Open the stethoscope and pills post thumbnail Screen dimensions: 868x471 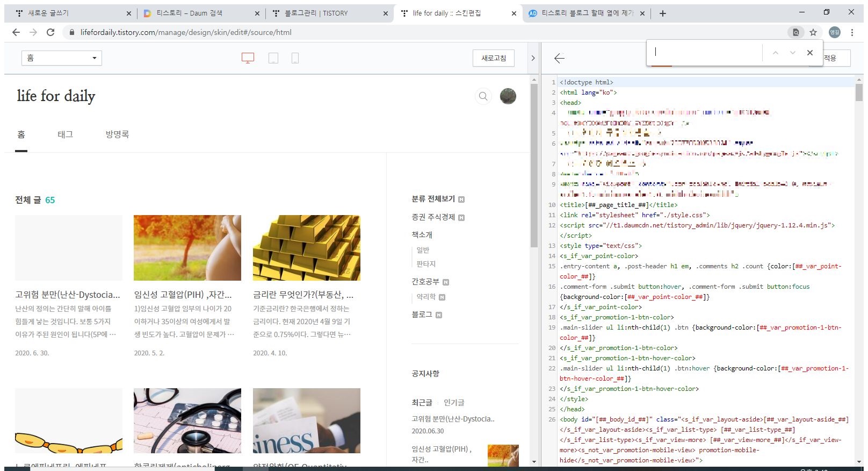(187, 421)
